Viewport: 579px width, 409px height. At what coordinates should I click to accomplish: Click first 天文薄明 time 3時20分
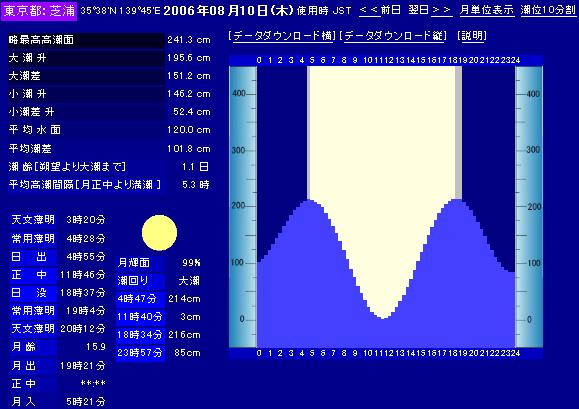pos(86,220)
